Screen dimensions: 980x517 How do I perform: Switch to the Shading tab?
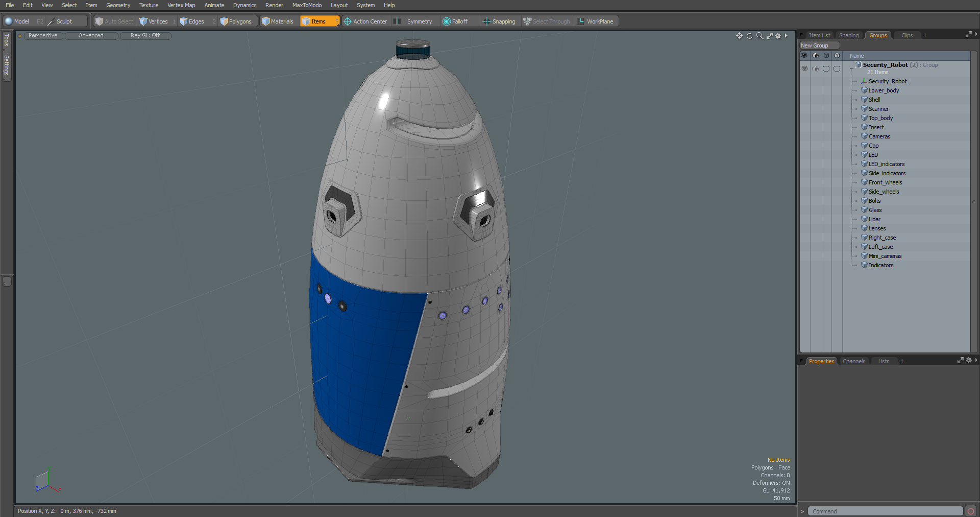849,35
